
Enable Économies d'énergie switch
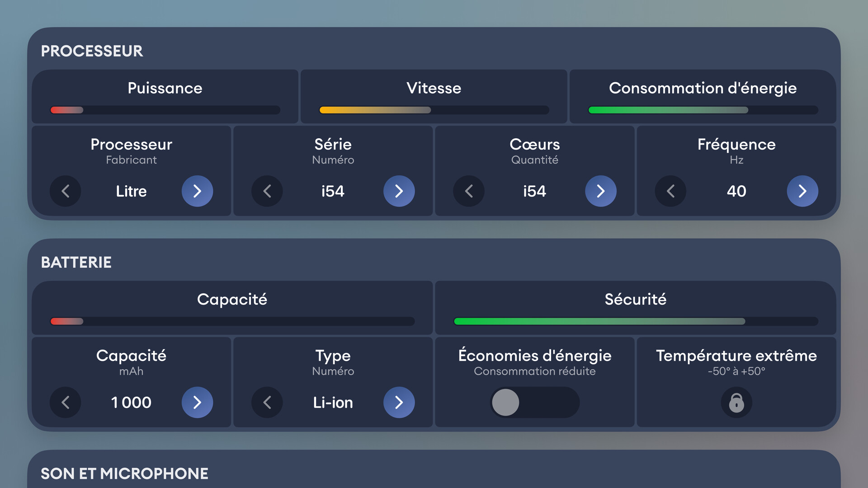535,402
